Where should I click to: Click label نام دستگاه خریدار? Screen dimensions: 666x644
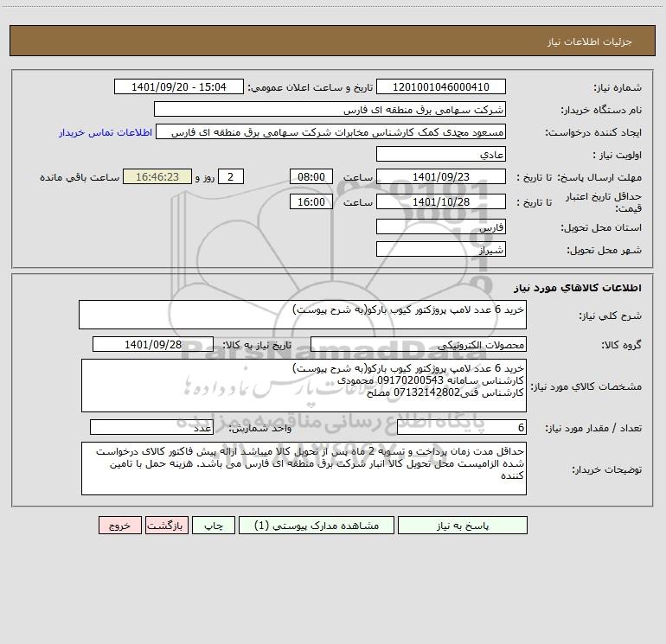point(601,110)
